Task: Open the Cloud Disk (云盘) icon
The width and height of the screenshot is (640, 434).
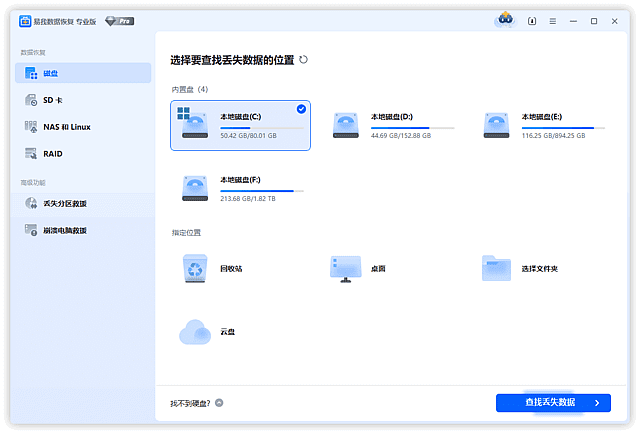Action: pyautogui.click(x=195, y=331)
